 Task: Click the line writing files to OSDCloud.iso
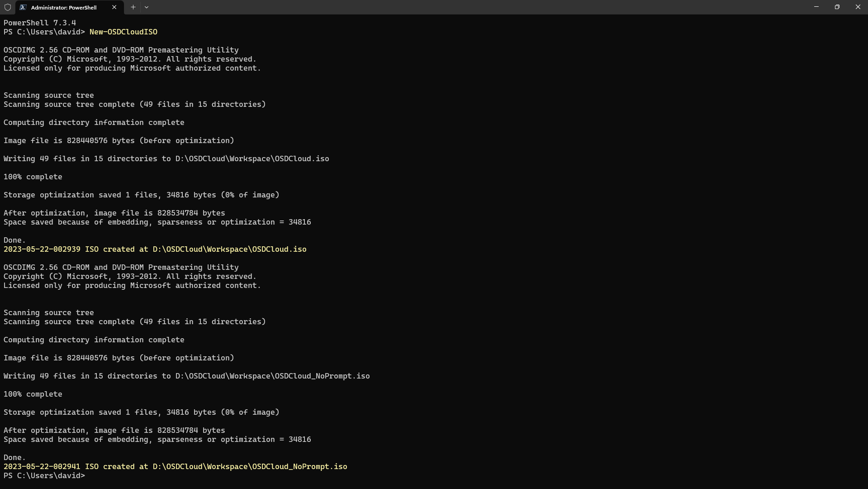pyautogui.click(x=166, y=159)
